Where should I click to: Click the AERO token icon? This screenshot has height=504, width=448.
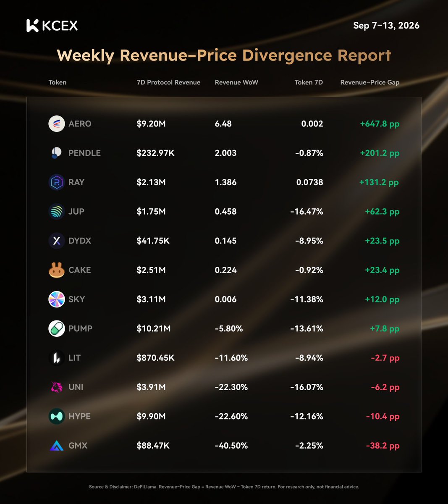coord(57,124)
